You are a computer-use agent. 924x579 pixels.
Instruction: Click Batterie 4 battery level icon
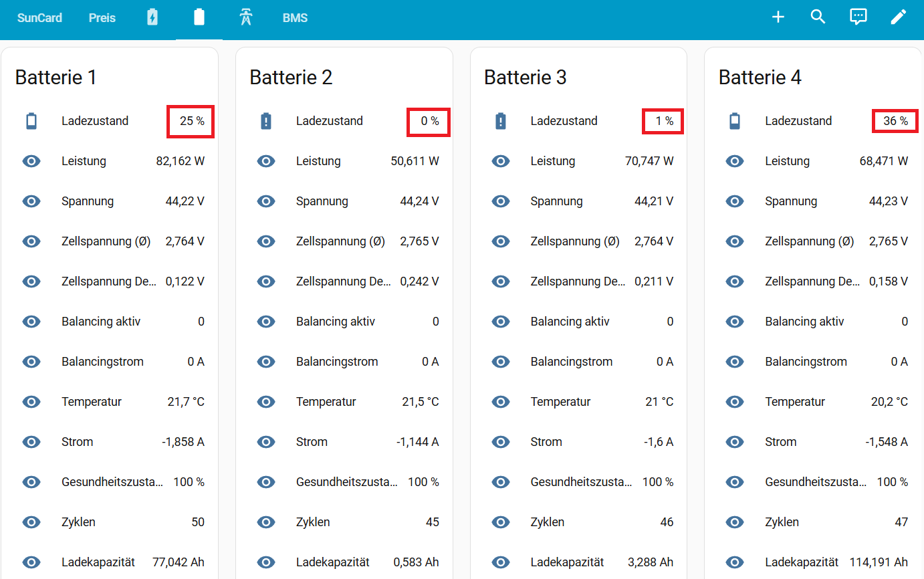click(735, 121)
